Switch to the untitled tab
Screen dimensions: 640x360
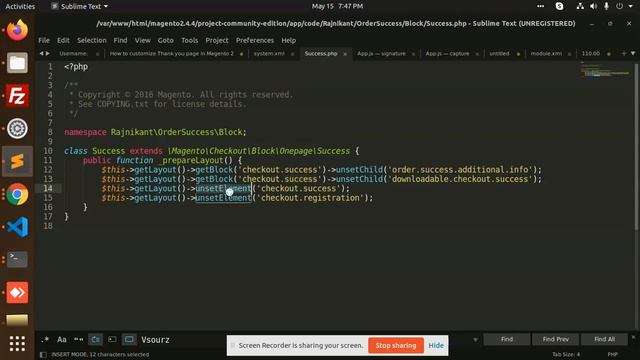click(499, 53)
